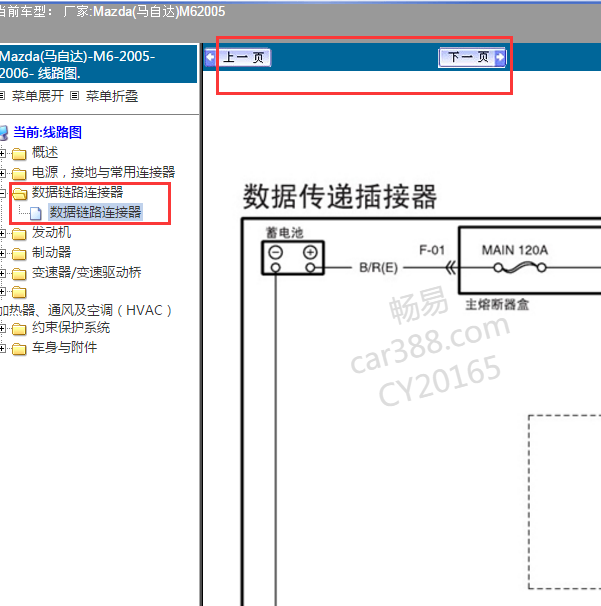This screenshot has height=606, width=601.
Task: Click the right arrow icon on 下一页
Action: (x=500, y=58)
